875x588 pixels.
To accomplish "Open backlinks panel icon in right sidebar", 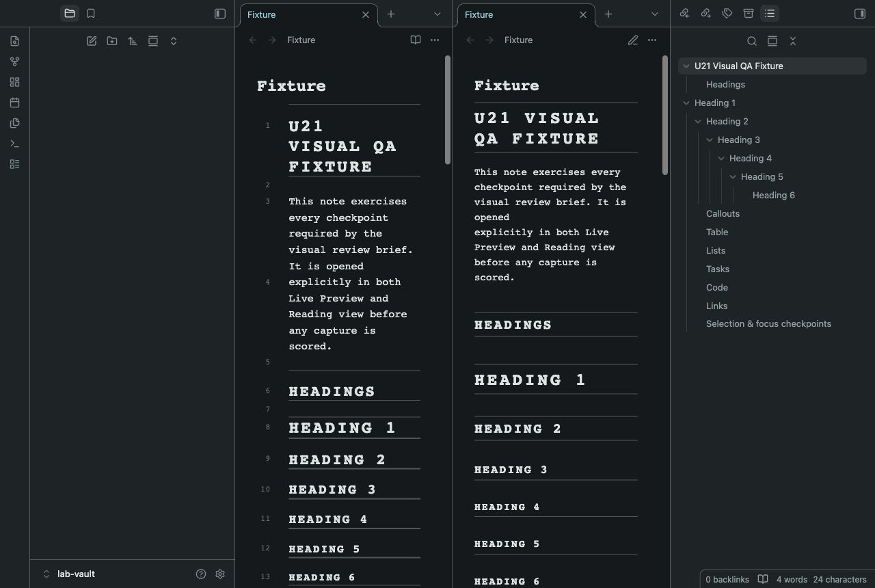I will [685, 14].
